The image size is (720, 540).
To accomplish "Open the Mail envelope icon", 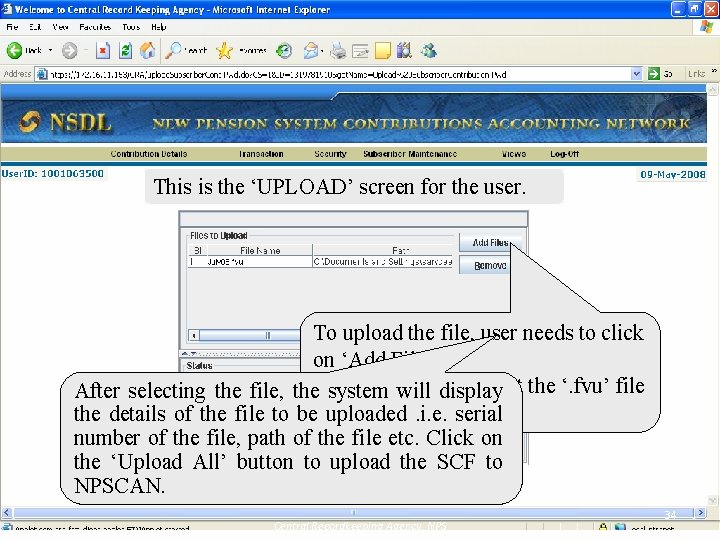I will [311, 51].
